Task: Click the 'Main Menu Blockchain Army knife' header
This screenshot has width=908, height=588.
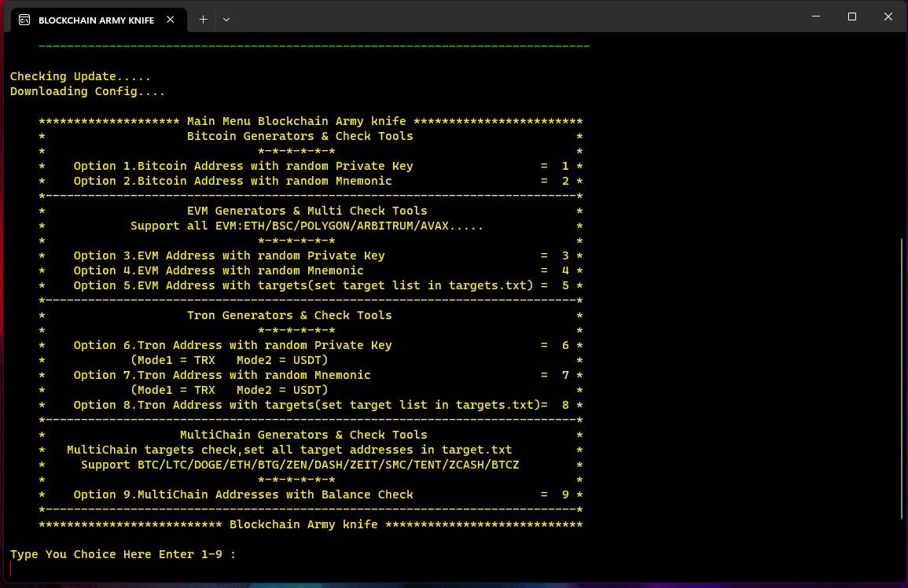Action: (296, 121)
